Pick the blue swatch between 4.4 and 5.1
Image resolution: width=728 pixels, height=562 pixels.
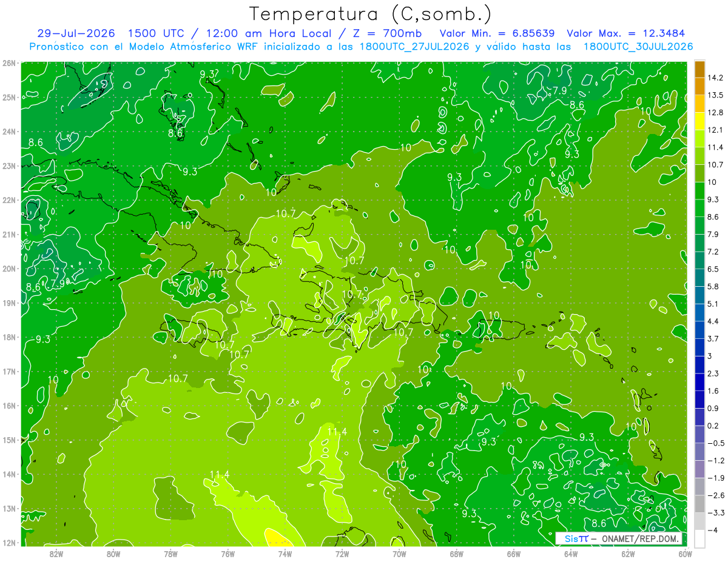[699, 312]
